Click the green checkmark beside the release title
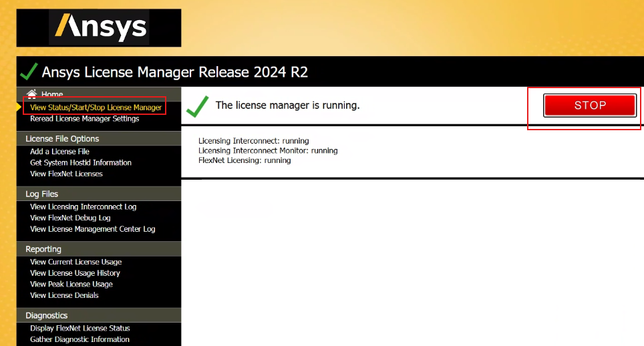The height and width of the screenshot is (346, 644). (29, 71)
